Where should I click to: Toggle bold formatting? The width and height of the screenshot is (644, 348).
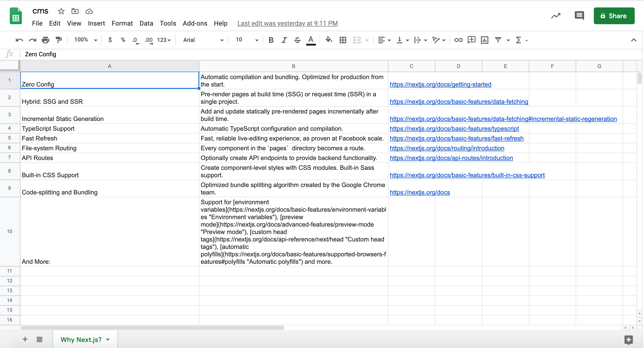271,40
